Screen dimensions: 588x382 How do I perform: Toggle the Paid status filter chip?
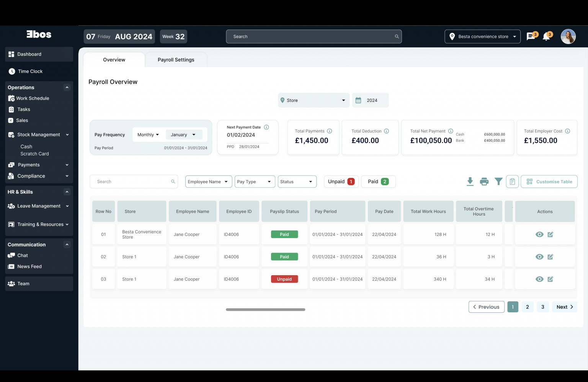(x=378, y=181)
